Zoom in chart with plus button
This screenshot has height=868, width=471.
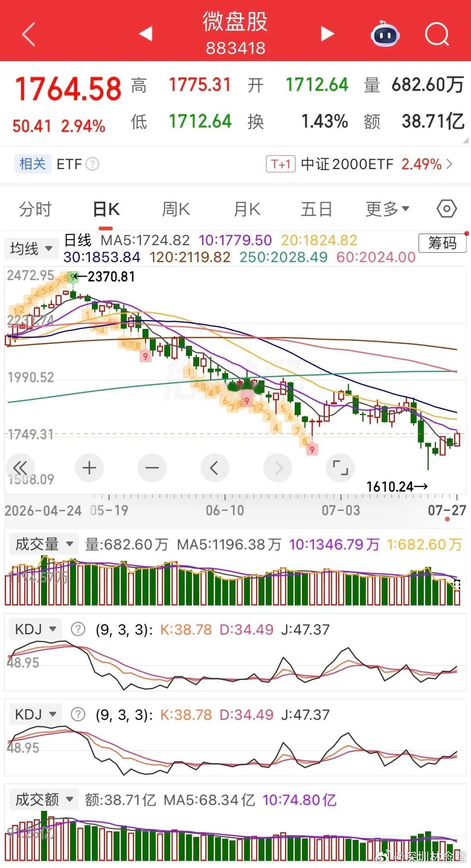89,467
